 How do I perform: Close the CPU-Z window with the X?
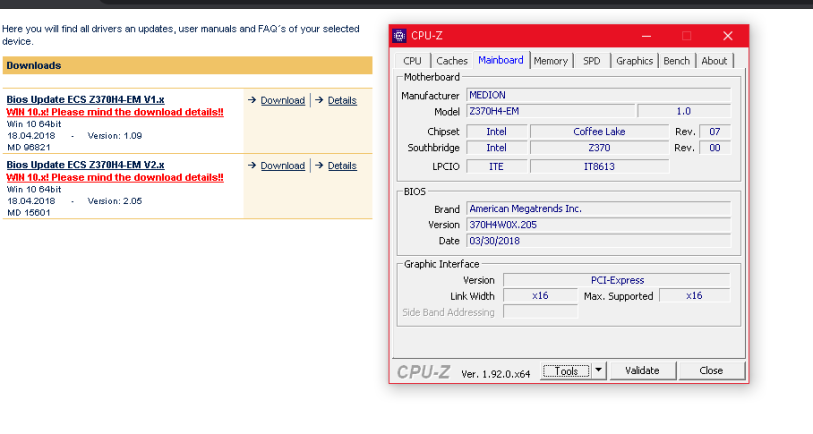[x=727, y=36]
